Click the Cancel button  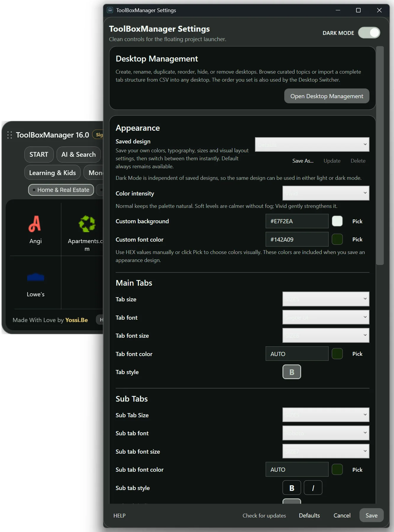(x=342, y=515)
